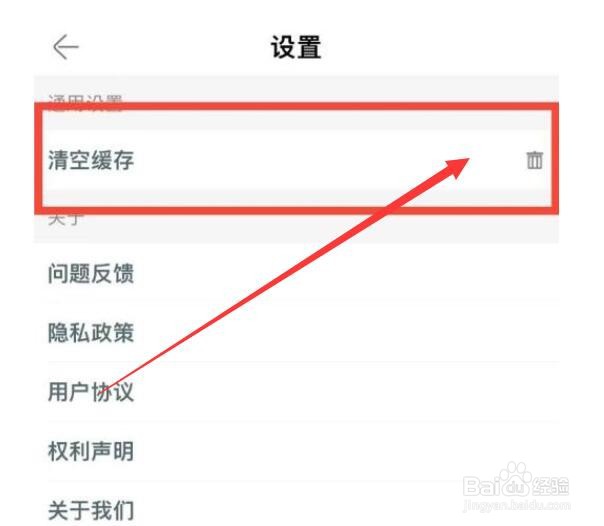Click the red arrow annotation tip

click(x=462, y=162)
